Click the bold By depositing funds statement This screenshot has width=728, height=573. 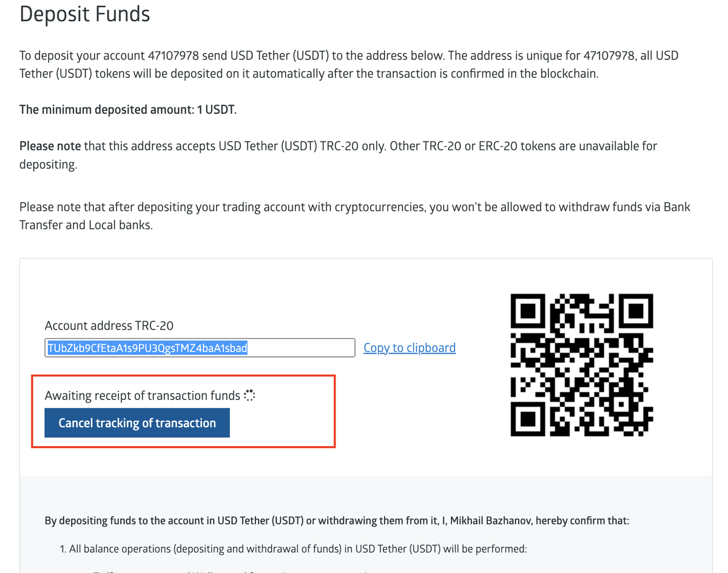337,520
